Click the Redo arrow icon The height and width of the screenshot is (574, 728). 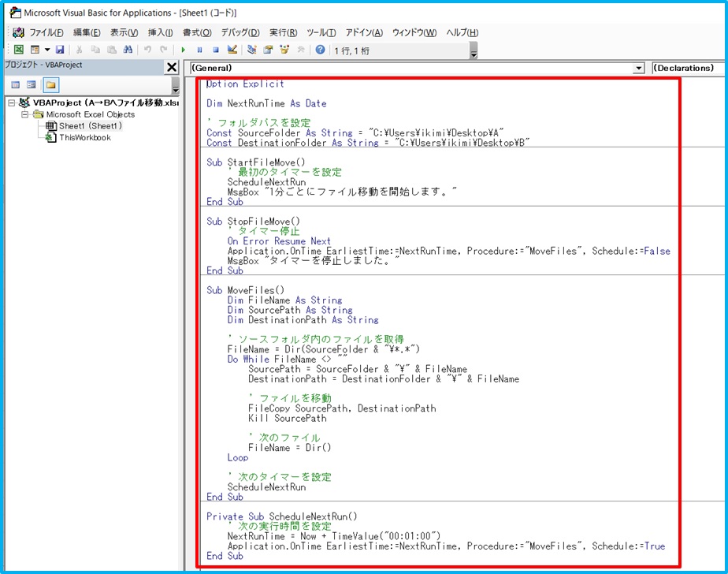pyautogui.click(x=164, y=50)
